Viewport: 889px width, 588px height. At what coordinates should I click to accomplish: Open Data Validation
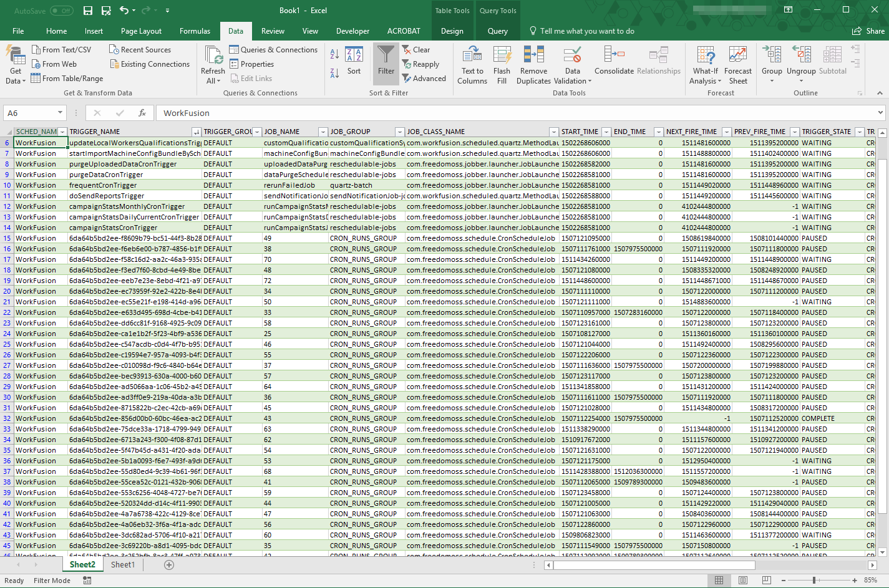[x=573, y=65]
